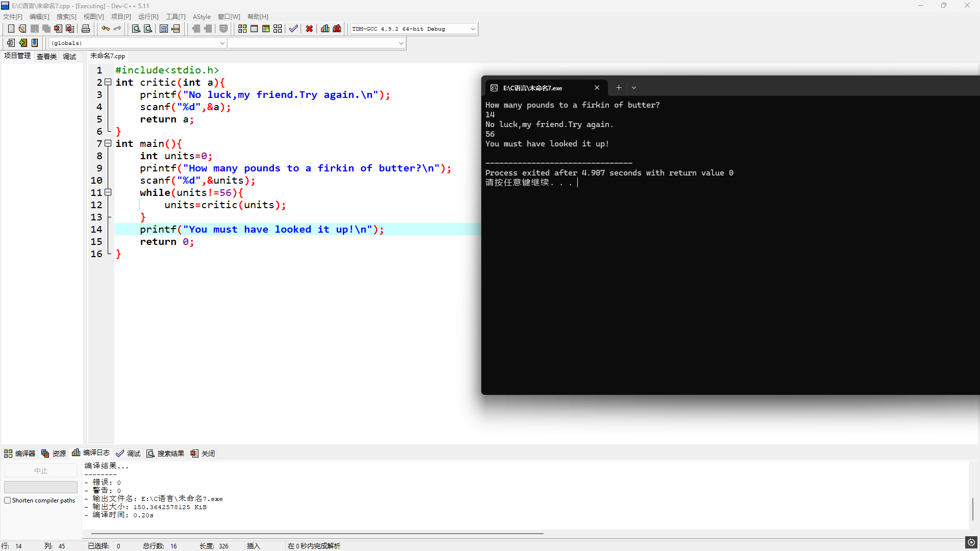Image resolution: width=980 pixels, height=551 pixels.
Task: Click the red X stop execution icon
Action: pyautogui.click(x=309, y=29)
